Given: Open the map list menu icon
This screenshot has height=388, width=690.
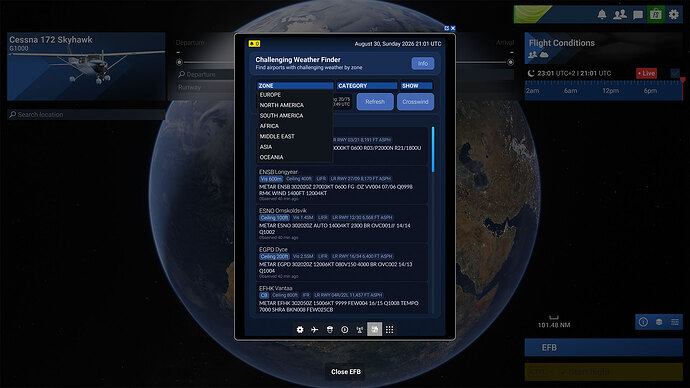Looking at the screenshot, I should point(675,322).
